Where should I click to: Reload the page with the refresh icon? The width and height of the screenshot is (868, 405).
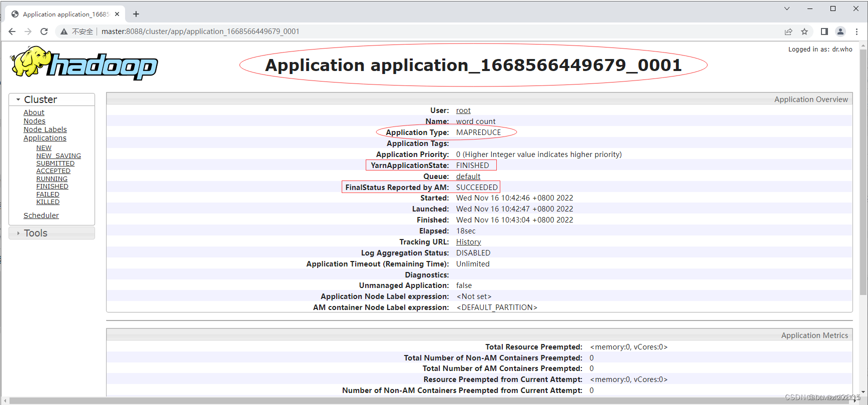coord(44,31)
